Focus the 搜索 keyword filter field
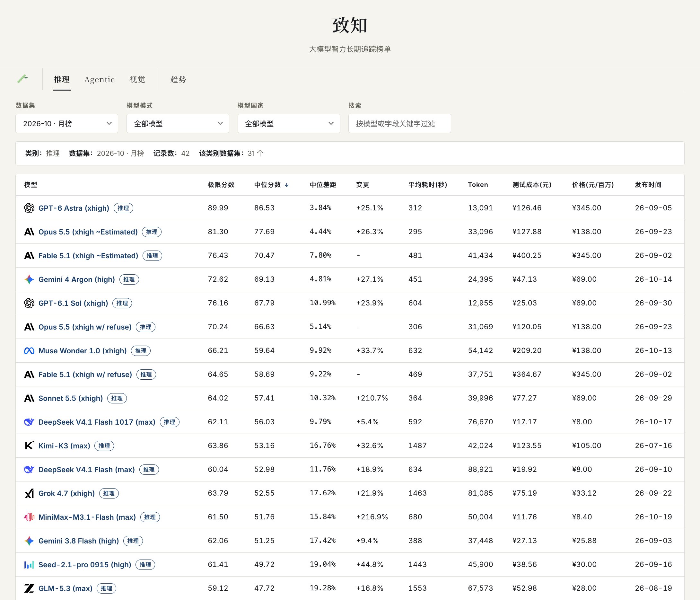The image size is (700, 600). 400,123
